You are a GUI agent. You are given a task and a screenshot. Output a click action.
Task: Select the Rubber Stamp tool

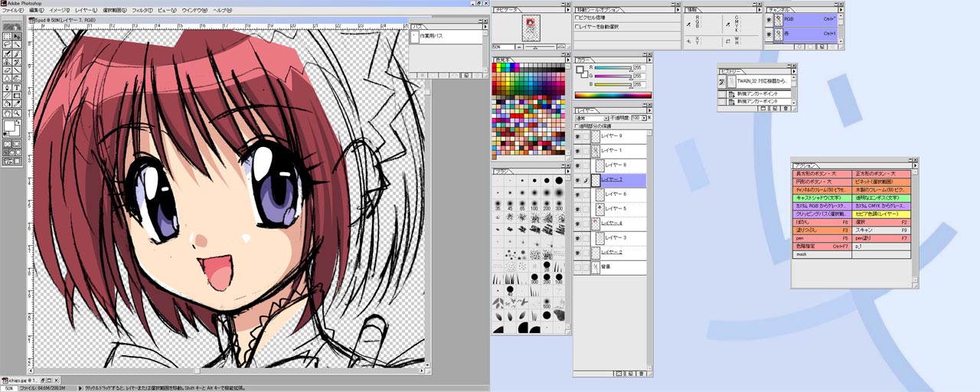point(7,62)
